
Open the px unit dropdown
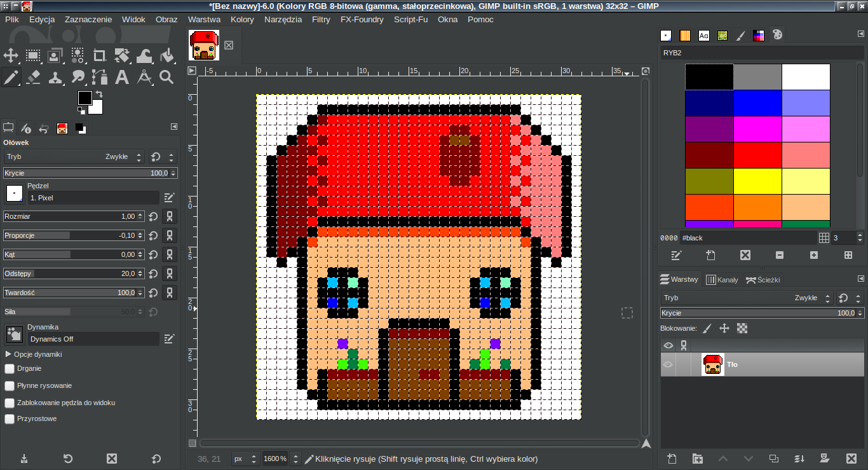coord(245,459)
